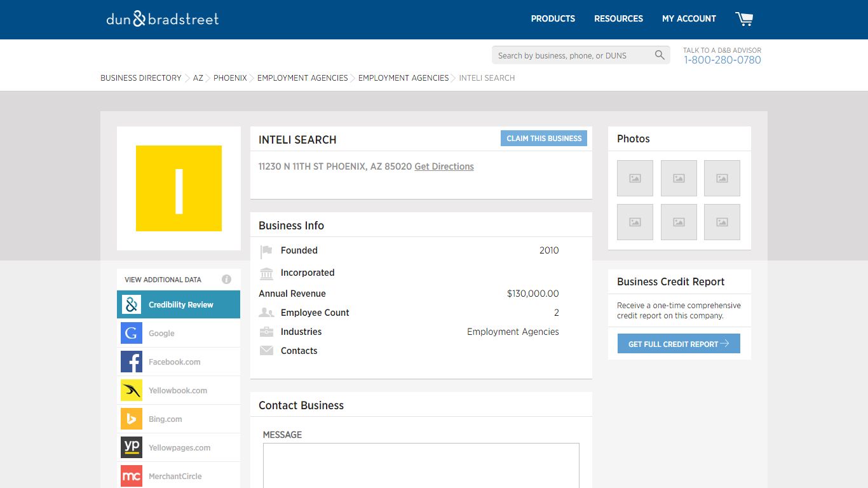Viewport: 868px width, 488px height.
Task: Click the Dun & Bradstreet logo
Action: tap(163, 18)
